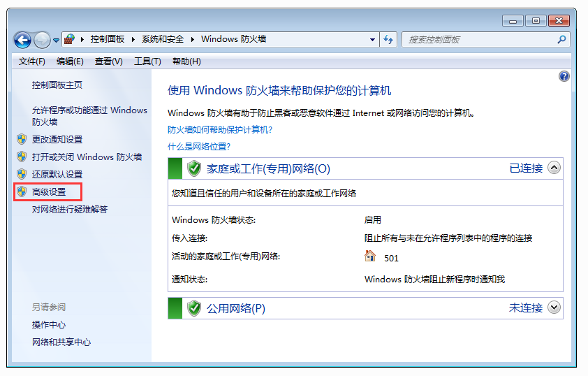588x376 pixels.
Task: Click Windows 防火墙阻止新程序时通知我 value
Action: 434,279
